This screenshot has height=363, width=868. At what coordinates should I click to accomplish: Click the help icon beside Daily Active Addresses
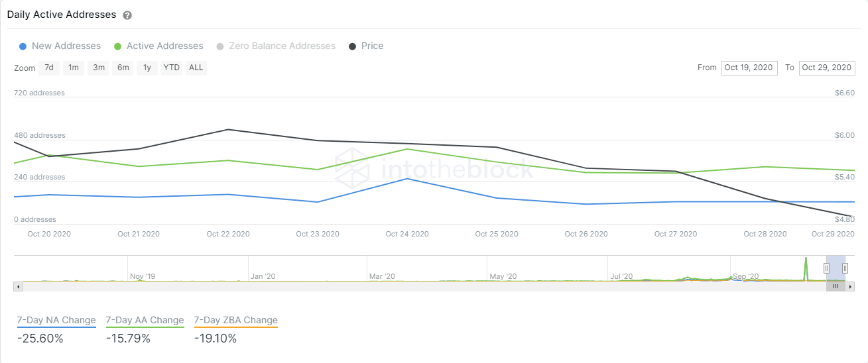(x=127, y=15)
